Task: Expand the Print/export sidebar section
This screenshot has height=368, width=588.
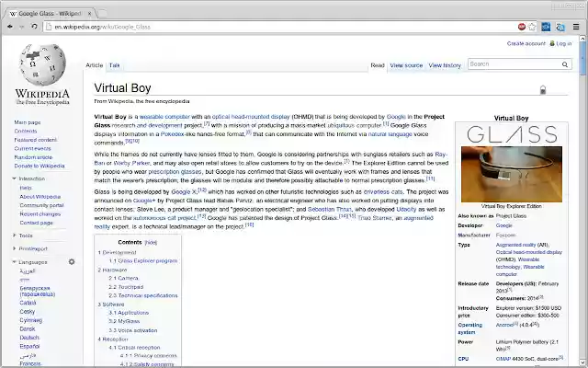Action: pos(14,248)
